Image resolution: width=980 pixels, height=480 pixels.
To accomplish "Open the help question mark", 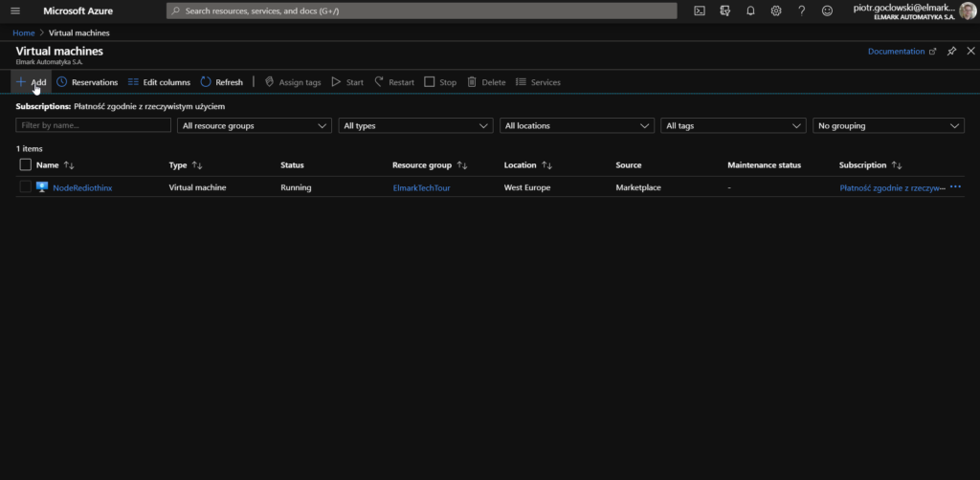I will pyautogui.click(x=802, y=11).
